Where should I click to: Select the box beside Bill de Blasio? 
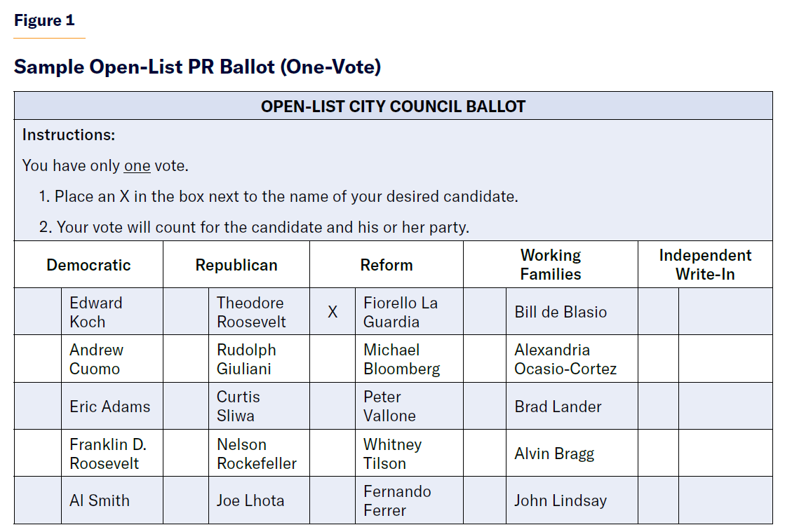click(x=485, y=312)
